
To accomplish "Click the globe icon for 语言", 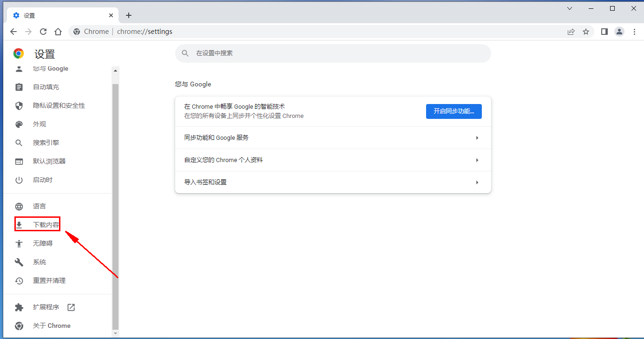I will [19, 206].
